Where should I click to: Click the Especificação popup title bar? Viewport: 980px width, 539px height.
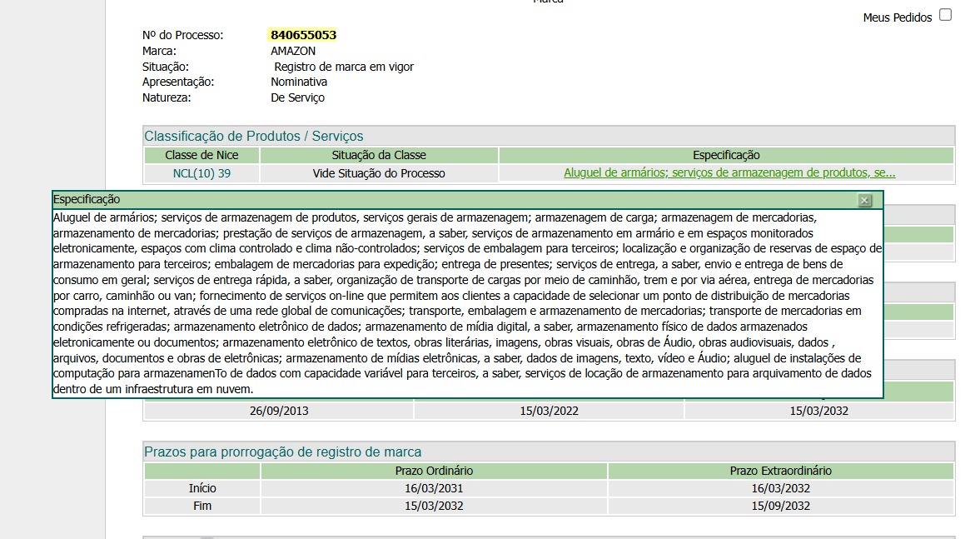[416, 200]
